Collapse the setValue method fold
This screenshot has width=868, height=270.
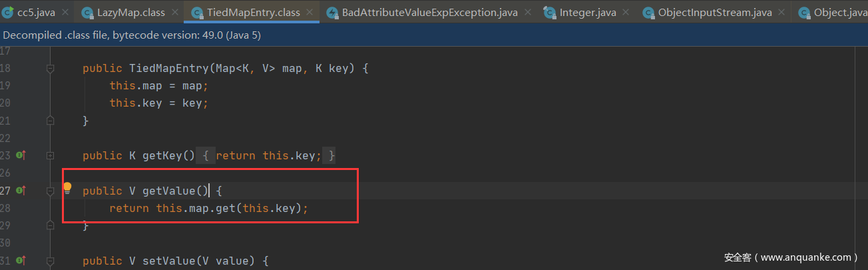click(x=50, y=261)
